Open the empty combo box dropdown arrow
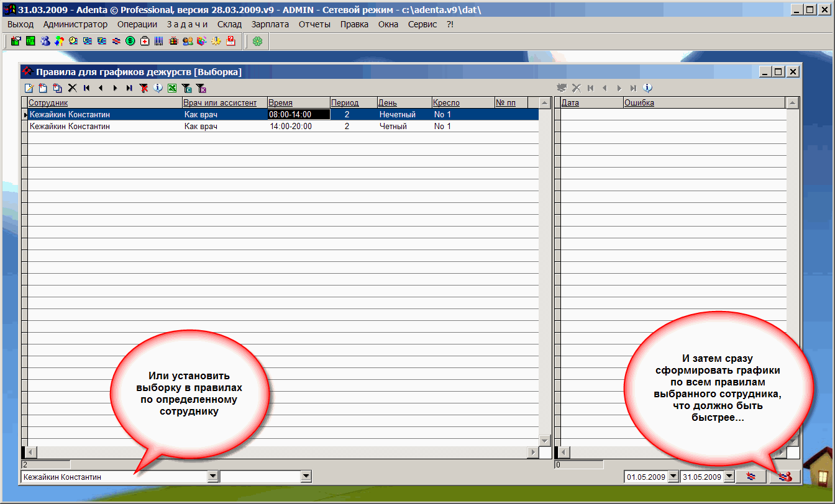Screen dimensions: 835x504 tap(305, 477)
